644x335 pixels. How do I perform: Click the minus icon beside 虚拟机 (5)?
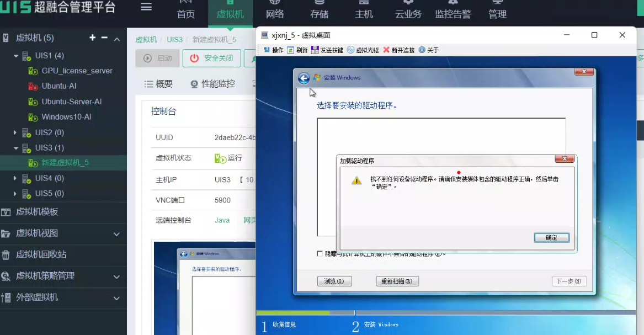(104, 38)
